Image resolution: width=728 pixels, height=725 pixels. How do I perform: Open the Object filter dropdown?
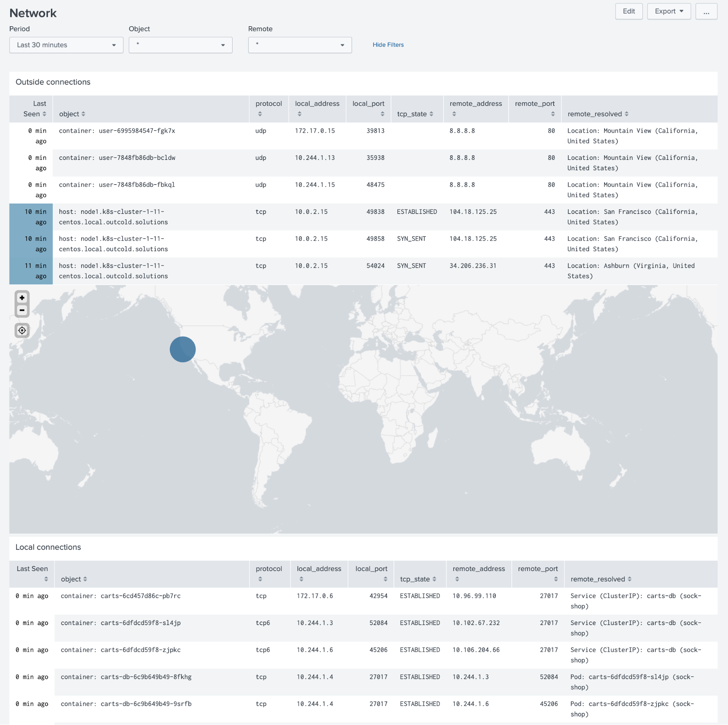(x=181, y=45)
